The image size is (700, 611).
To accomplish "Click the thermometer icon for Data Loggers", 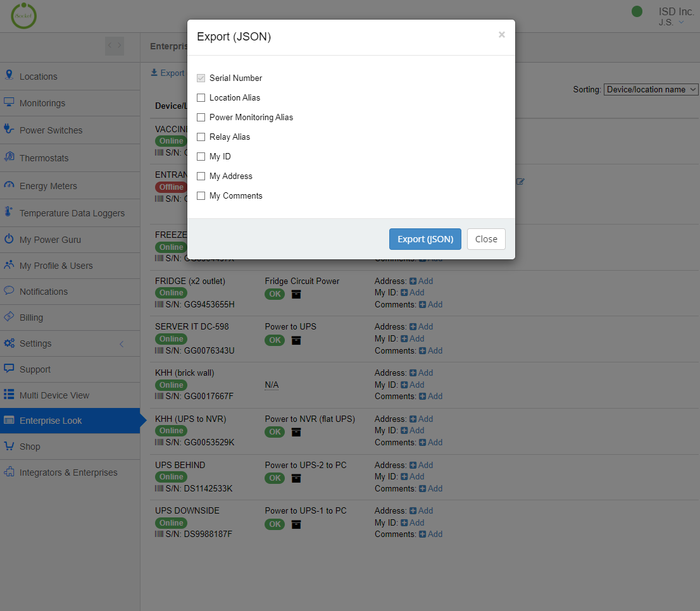I will [8, 211].
